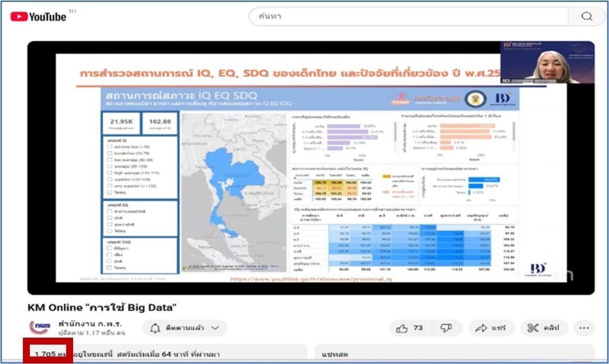Click the notification bell icon

155,328
